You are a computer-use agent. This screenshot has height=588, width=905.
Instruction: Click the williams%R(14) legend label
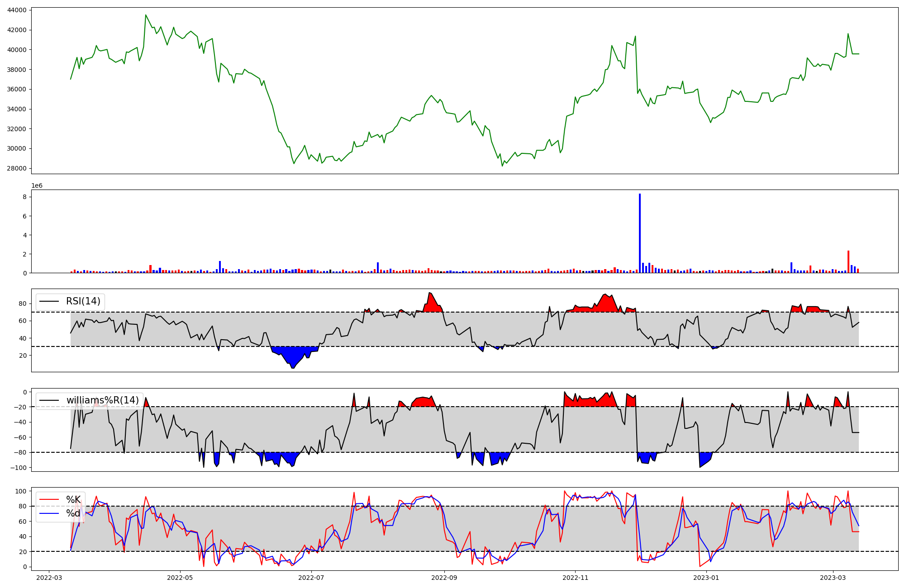coord(103,400)
